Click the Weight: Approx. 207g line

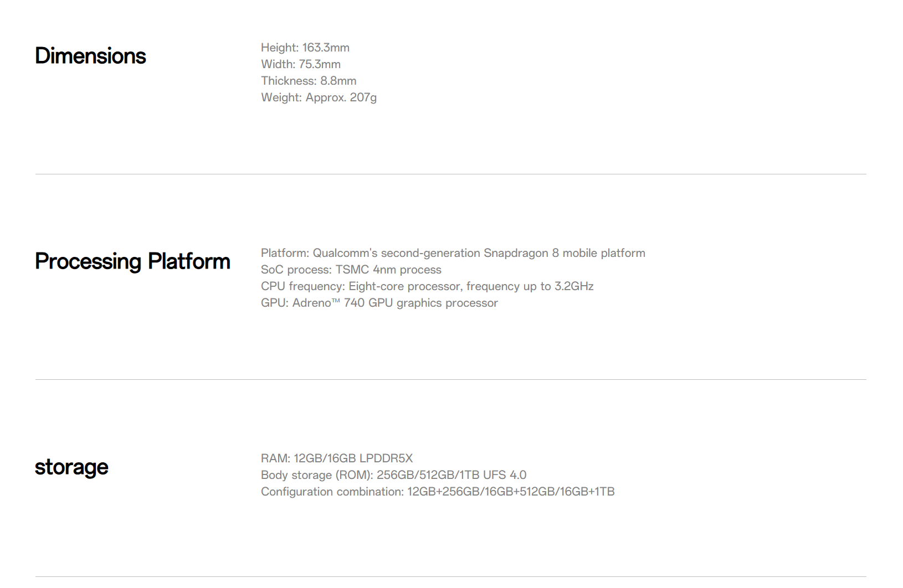(x=319, y=97)
